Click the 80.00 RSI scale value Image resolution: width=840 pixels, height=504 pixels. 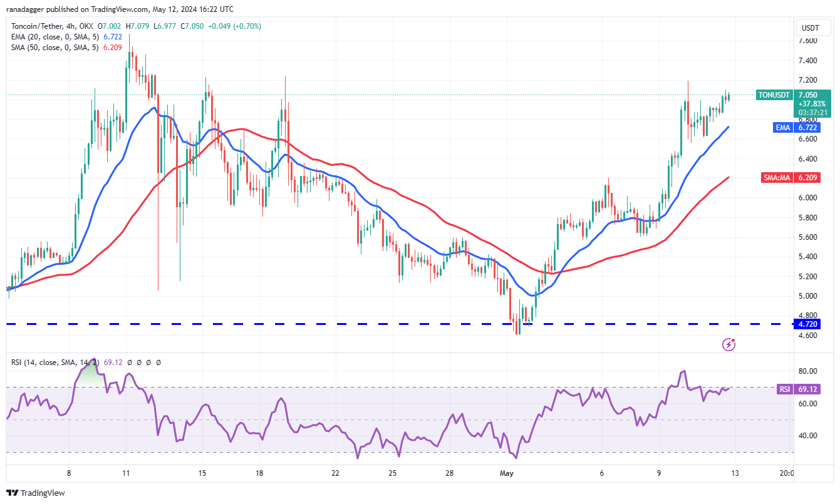[x=807, y=371]
